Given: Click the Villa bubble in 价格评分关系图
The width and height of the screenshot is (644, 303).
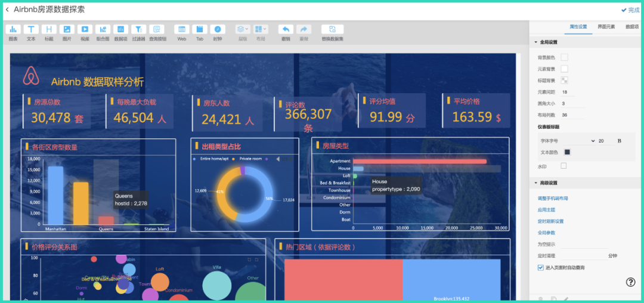Looking at the screenshot, I should click(217, 286).
